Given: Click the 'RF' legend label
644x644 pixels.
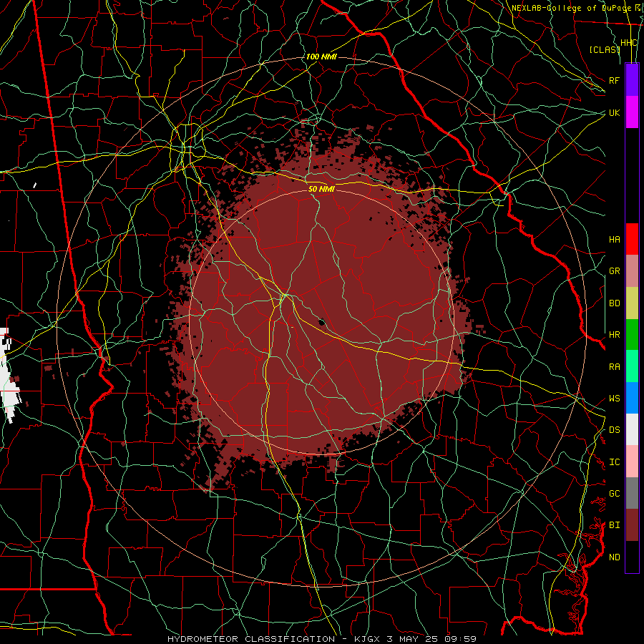Looking at the screenshot, I should pos(614,80).
